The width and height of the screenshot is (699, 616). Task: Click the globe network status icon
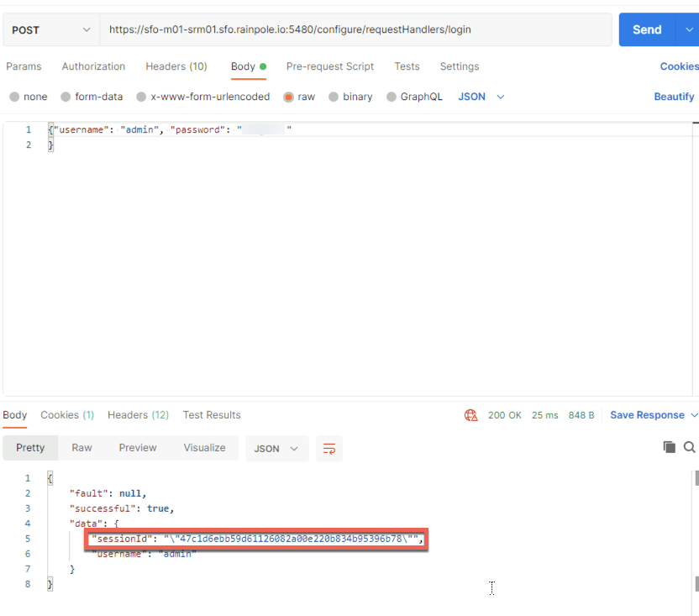click(470, 415)
